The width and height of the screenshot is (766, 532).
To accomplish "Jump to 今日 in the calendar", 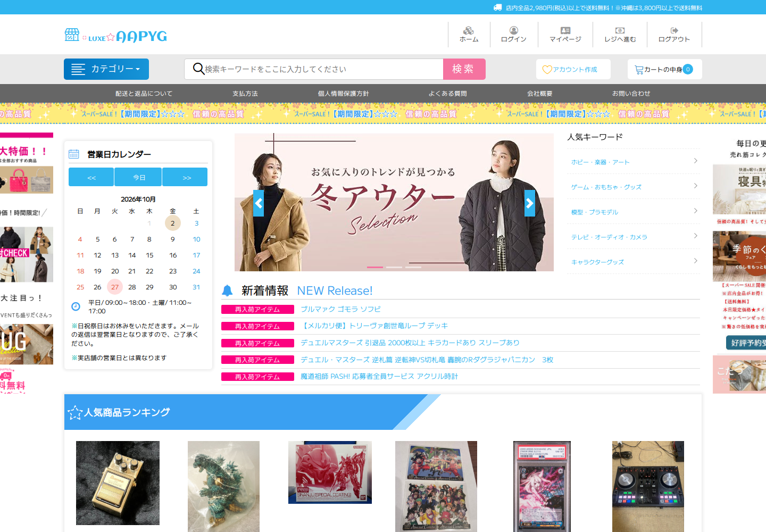I will [139, 177].
